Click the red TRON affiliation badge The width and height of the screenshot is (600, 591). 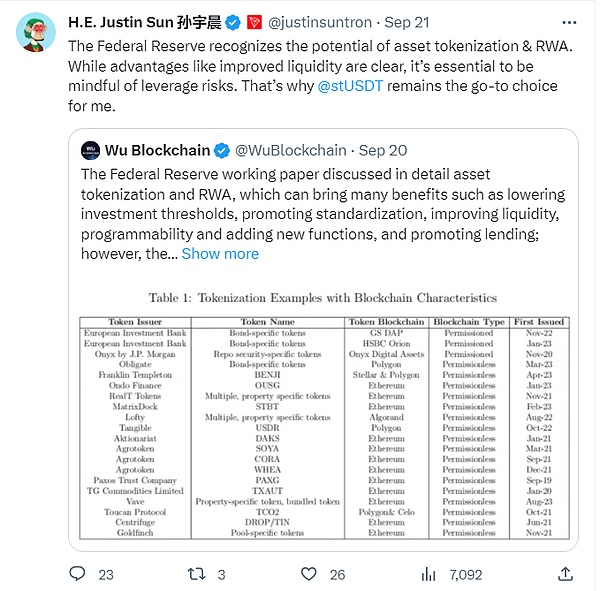pyautogui.click(x=254, y=21)
